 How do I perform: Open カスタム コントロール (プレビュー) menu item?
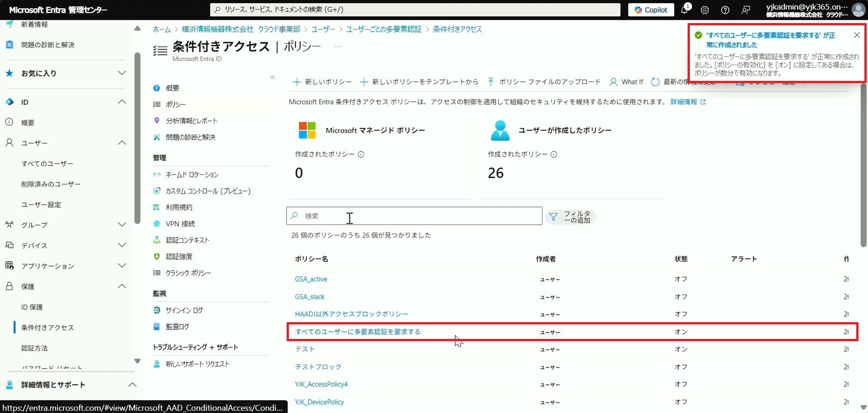tap(208, 191)
